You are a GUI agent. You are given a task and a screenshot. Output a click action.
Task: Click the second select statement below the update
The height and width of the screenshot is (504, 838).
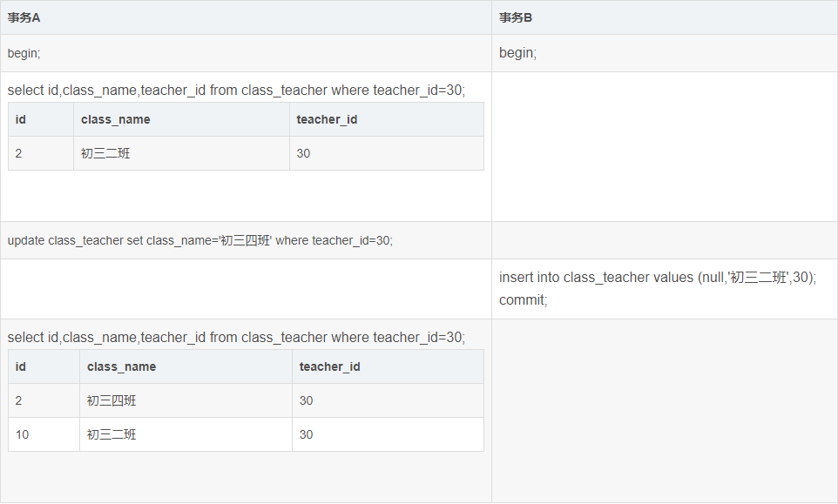click(236, 337)
